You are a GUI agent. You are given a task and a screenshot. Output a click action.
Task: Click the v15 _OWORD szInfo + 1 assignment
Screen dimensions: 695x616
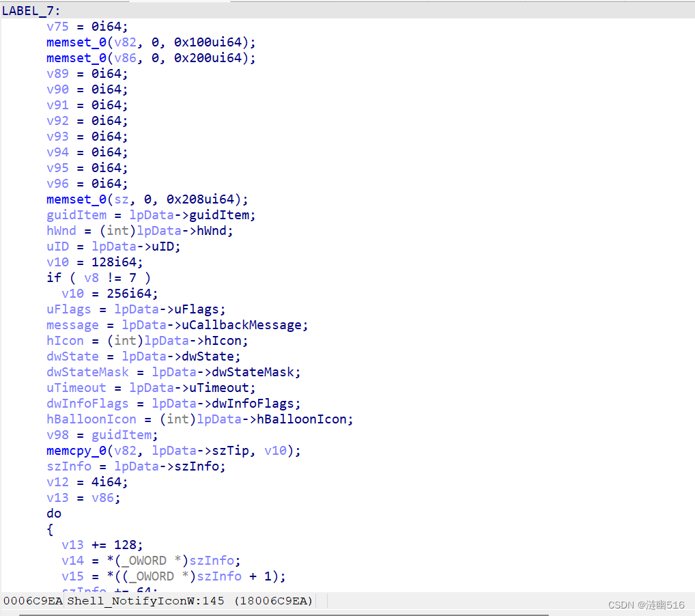(x=173, y=577)
